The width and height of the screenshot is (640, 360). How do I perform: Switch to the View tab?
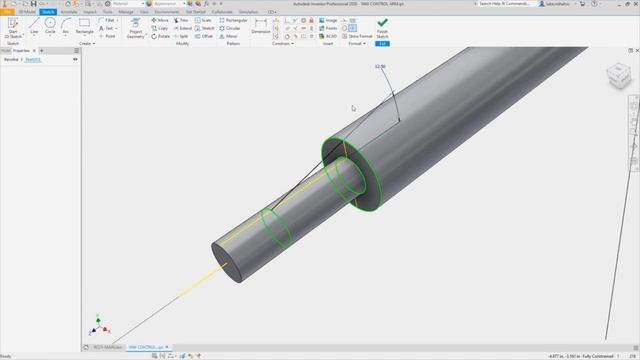(144, 12)
